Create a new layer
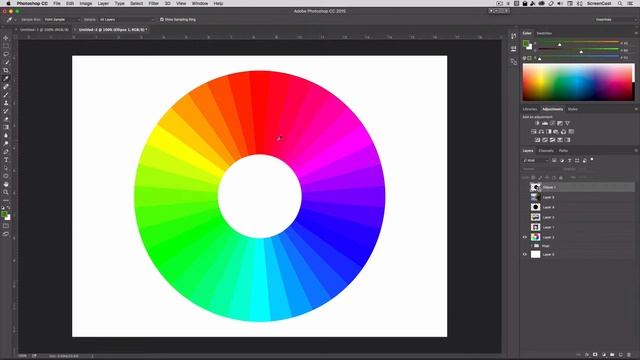 click(620, 355)
